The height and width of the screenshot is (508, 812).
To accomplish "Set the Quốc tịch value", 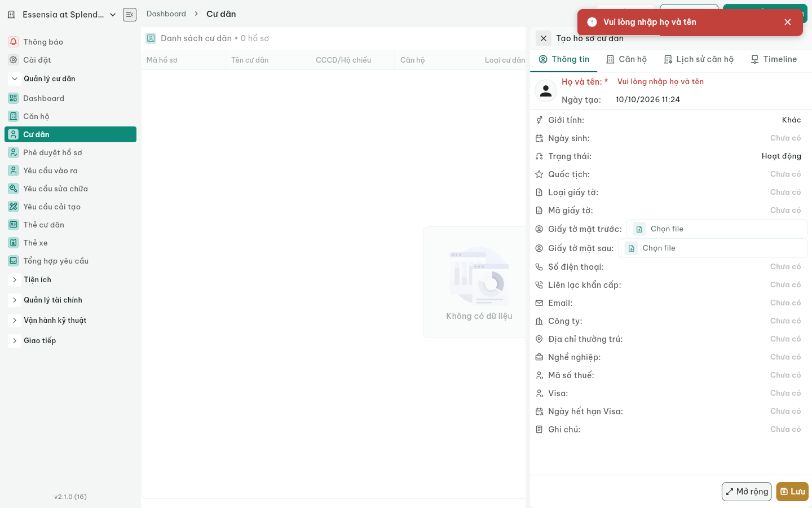I will (785, 174).
